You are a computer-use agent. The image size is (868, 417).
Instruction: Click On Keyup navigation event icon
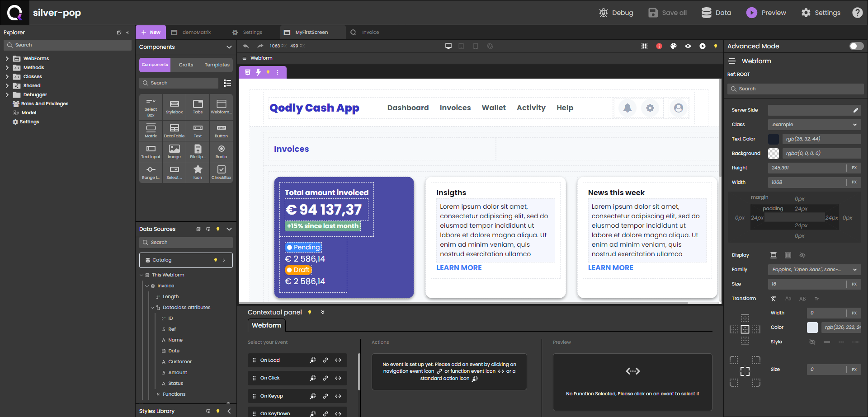pos(325,396)
